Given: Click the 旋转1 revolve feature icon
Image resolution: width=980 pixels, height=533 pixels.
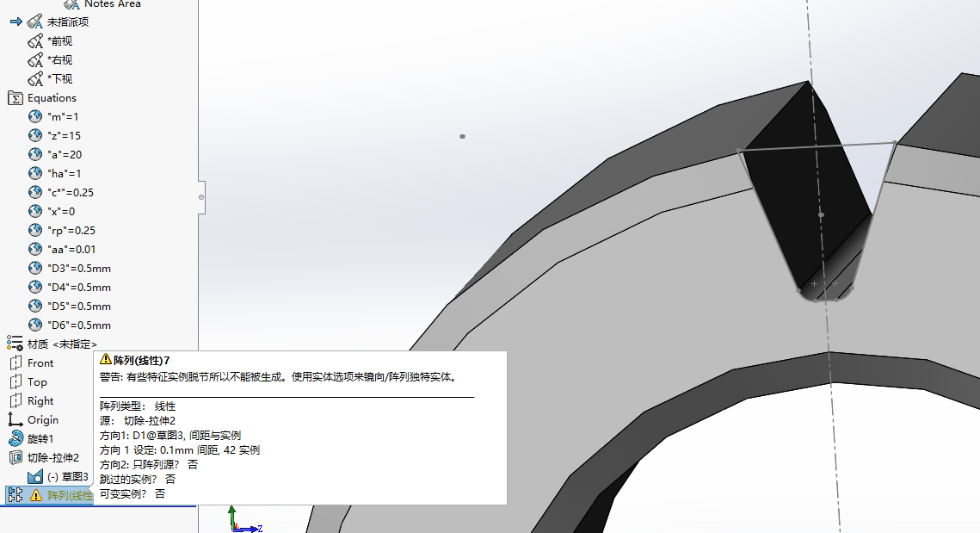Looking at the screenshot, I should pyautogui.click(x=15, y=438).
